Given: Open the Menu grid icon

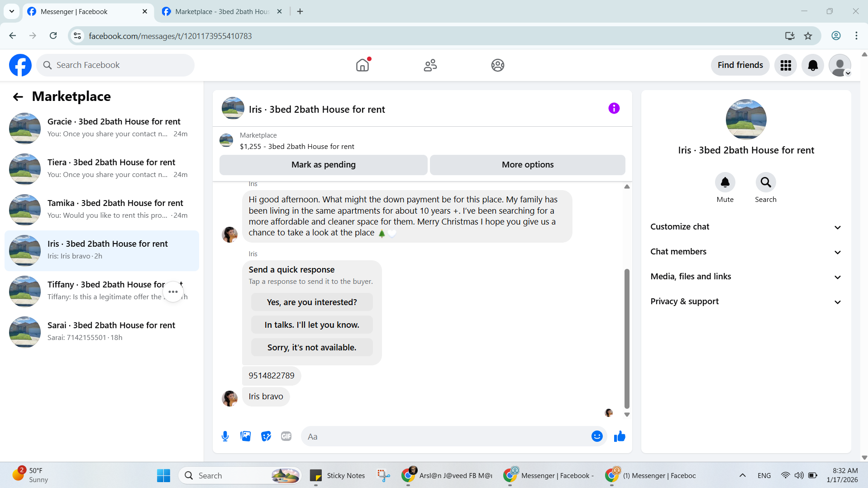Looking at the screenshot, I should pyautogui.click(x=786, y=65).
